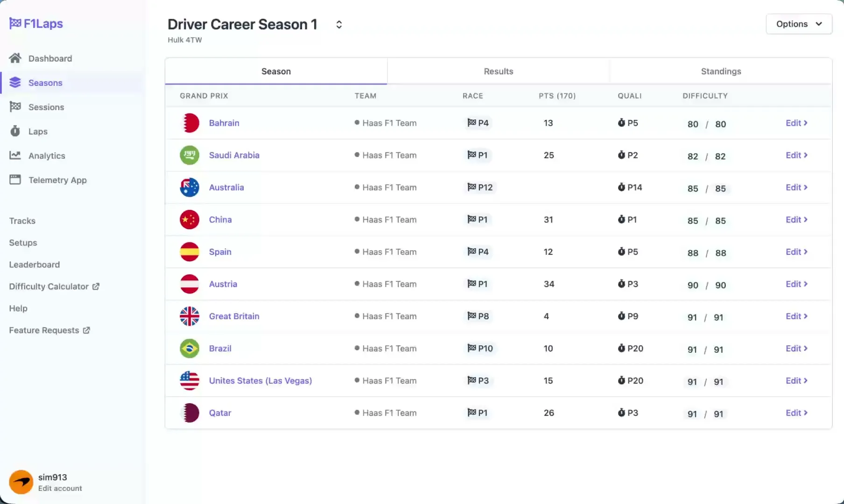Open Dashboard via the home icon
The image size is (844, 504).
(x=15, y=58)
